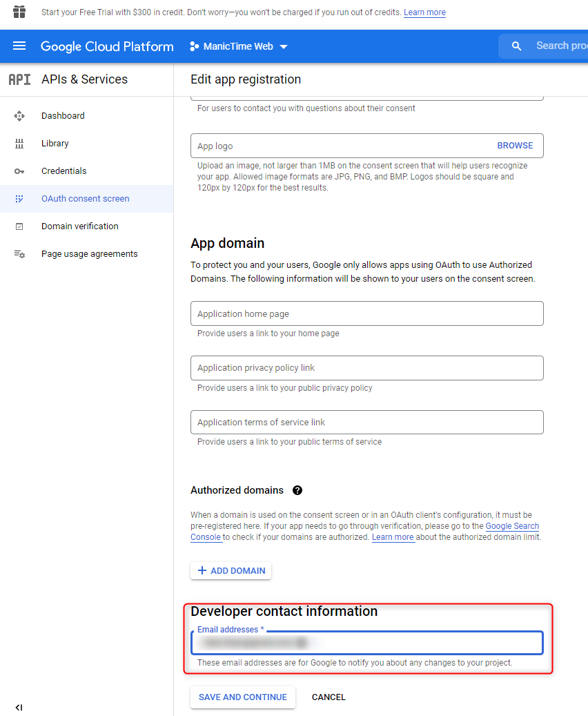Select OAuth consent screen menu item
The height and width of the screenshot is (716, 588).
[86, 199]
